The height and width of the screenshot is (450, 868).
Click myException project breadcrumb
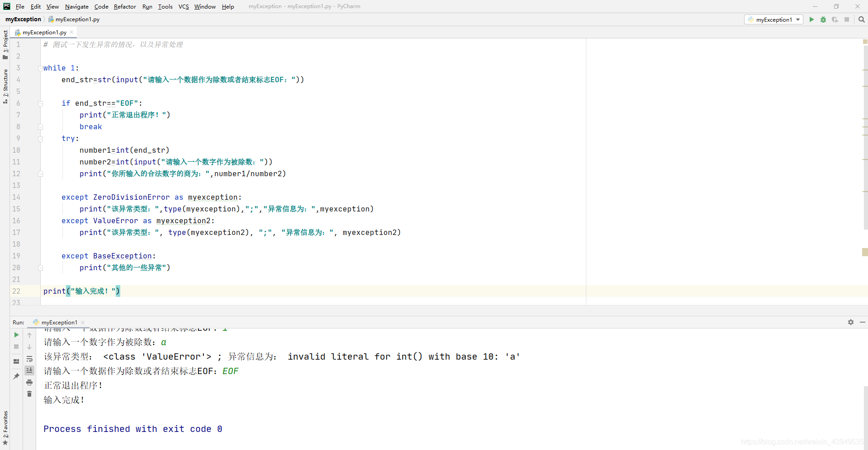tap(23, 19)
